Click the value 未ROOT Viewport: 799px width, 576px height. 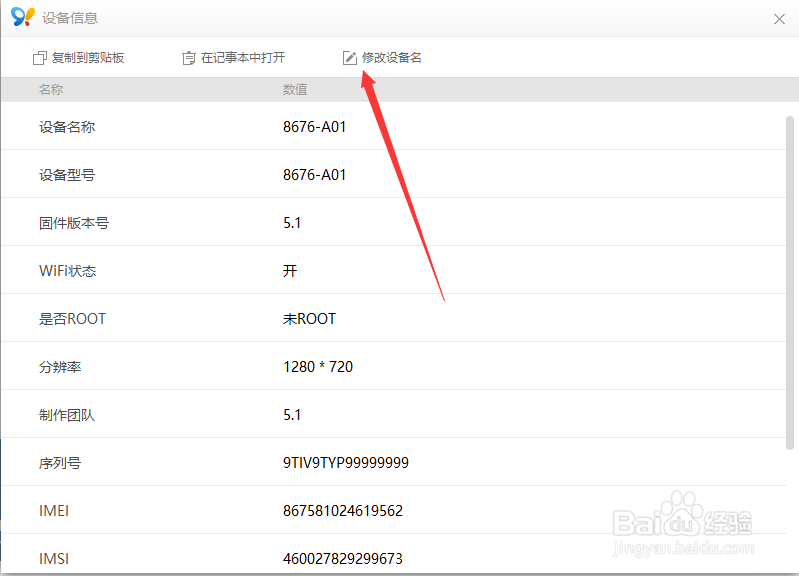pyautogui.click(x=309, y=319)
